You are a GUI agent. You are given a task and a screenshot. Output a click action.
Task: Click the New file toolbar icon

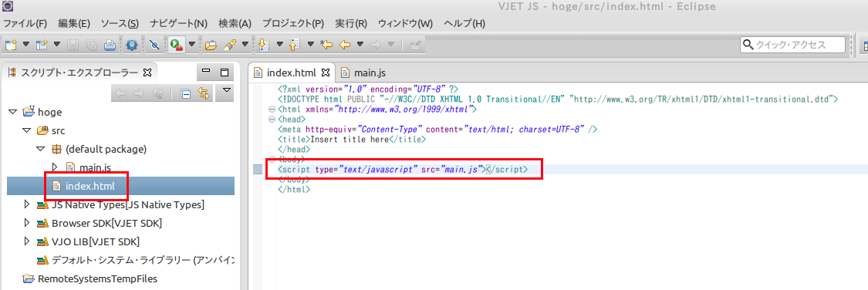[11, 45]
